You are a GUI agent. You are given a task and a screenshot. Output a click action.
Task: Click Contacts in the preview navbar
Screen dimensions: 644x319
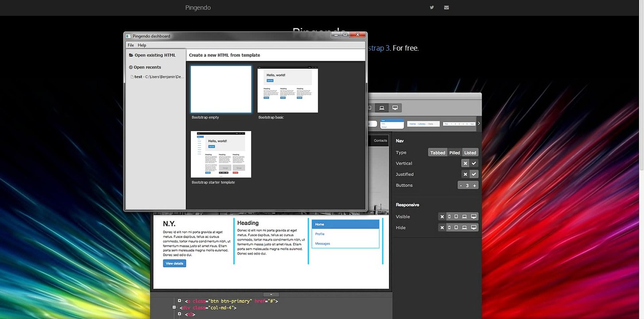tap(380, 140)
